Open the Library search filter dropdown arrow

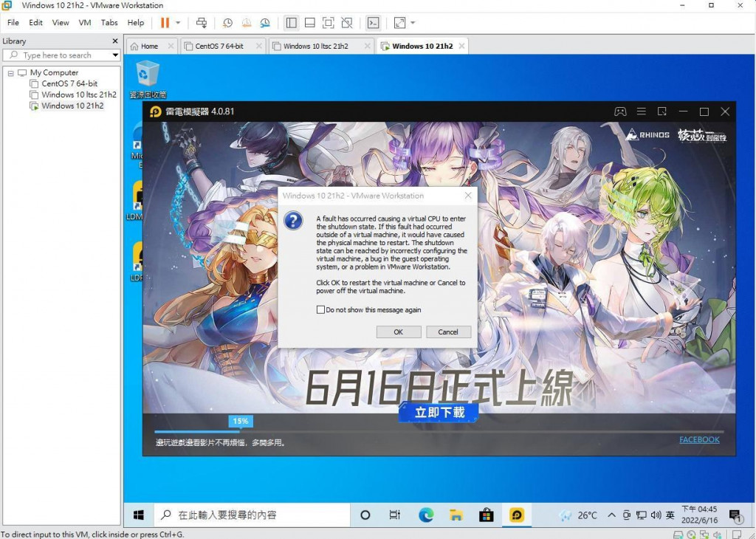click(115, 55)
